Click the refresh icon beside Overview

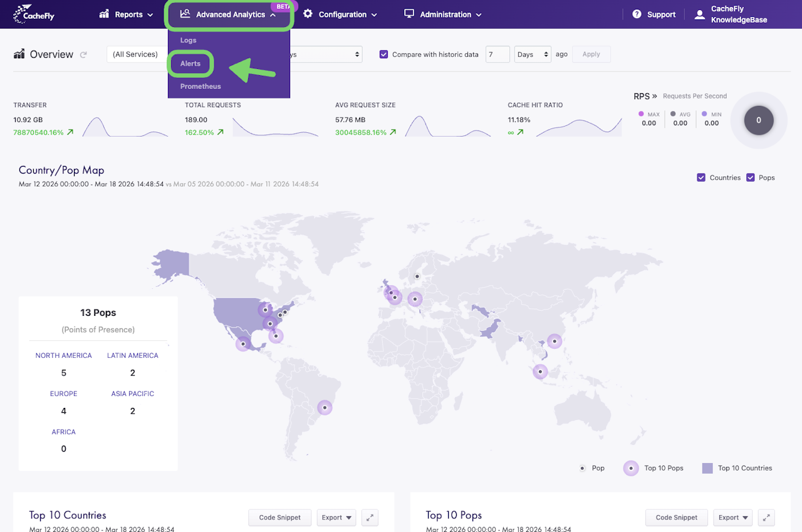pos(83,55)
